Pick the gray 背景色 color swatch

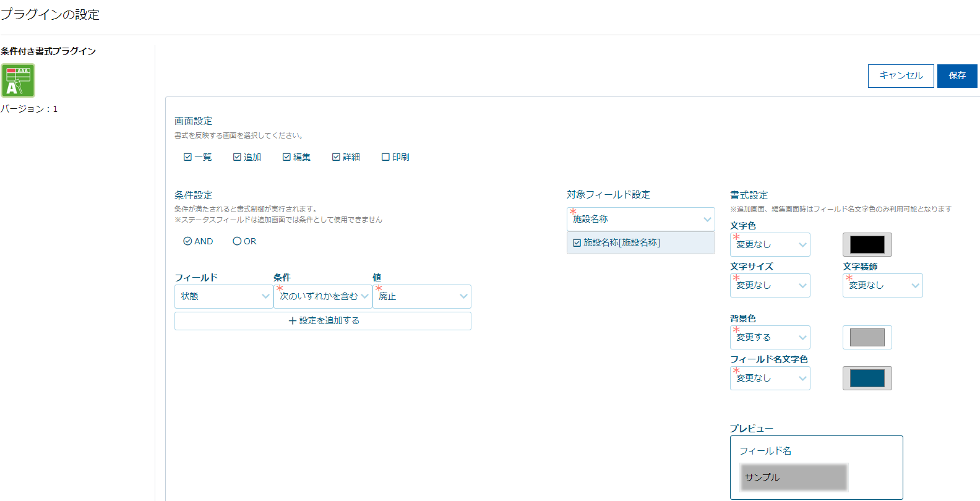click(867, 337)
